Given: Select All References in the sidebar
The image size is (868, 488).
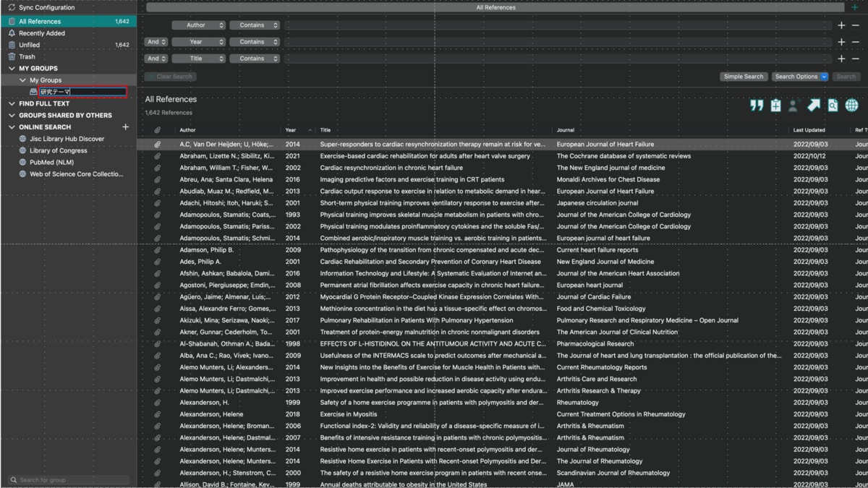Looking at the screenshot, I should coord(69,22).
